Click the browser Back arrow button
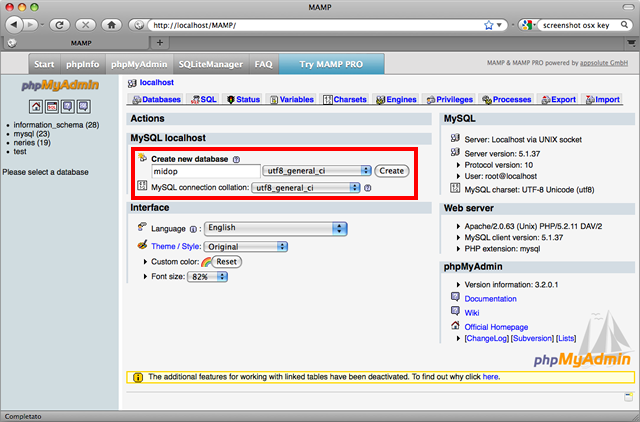 pyautogui.click(x=14, y=25)
